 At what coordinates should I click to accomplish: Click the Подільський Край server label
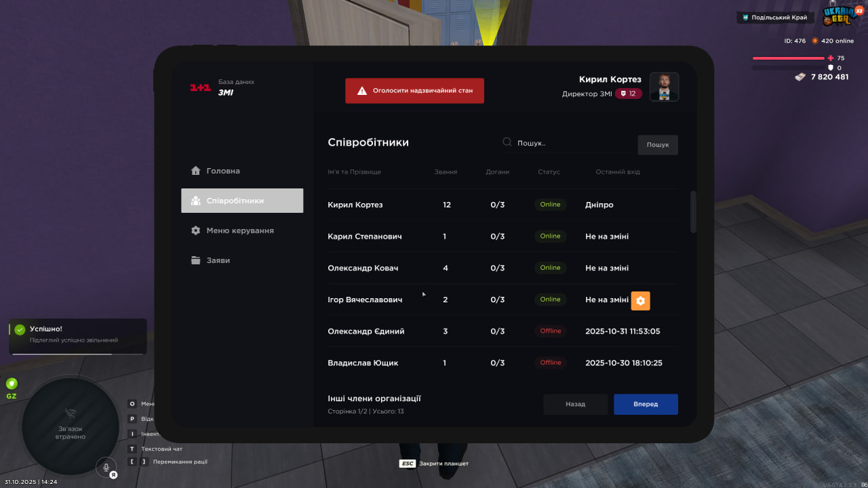[775, 18]
